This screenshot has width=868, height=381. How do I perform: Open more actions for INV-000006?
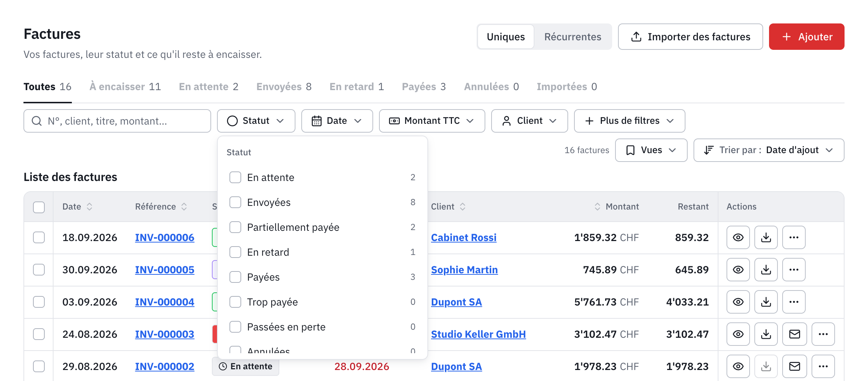pyautogui.click(x=794, y=237)
